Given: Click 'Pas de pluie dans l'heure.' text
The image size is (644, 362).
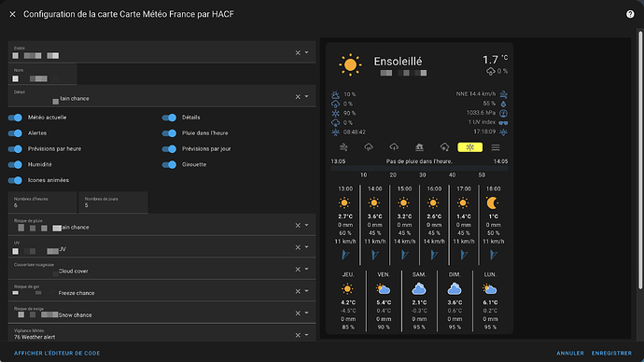Looking at the screenshot, I should point(419,161).
